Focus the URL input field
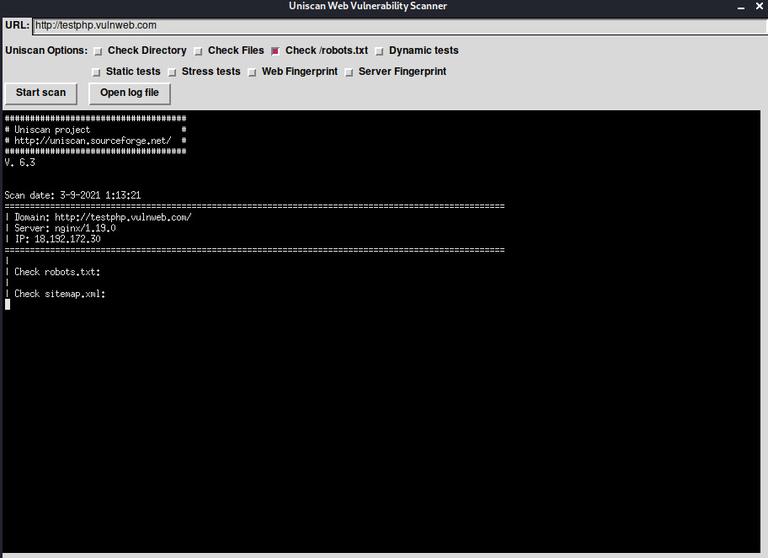Screen dimensions: 768x558 (400, 26)
